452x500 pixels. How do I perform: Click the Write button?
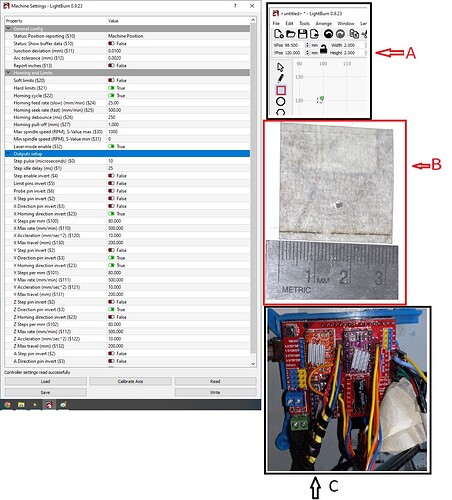(215, 392)
